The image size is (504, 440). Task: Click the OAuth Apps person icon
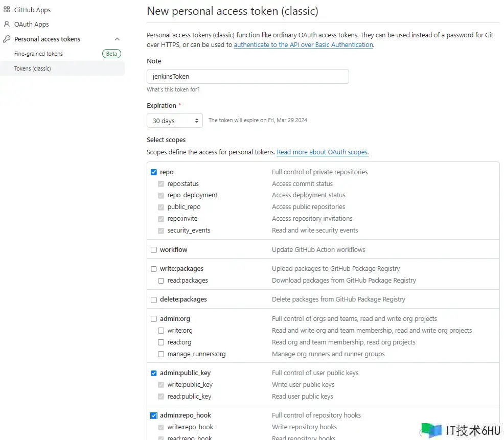tap(7, 24)
